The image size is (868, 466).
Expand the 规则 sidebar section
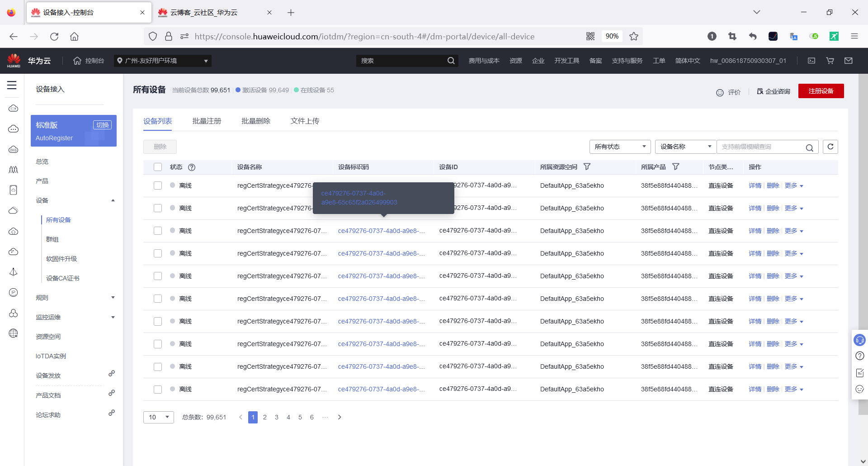click(x=113, y=298)
